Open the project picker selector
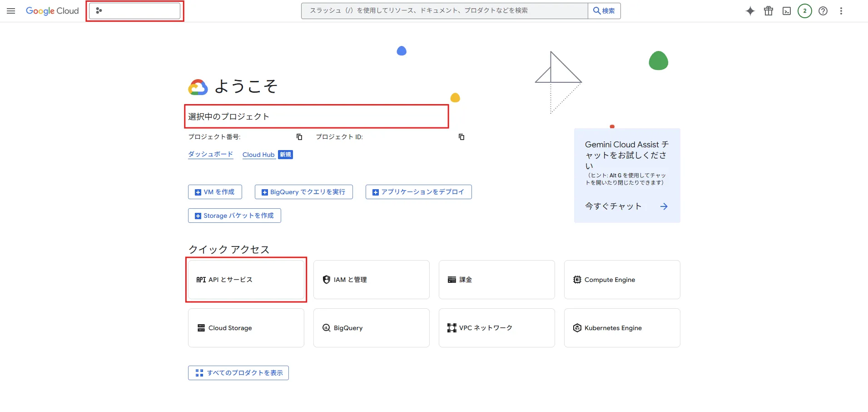Screen dimensions: 868x412 point(135,11)
